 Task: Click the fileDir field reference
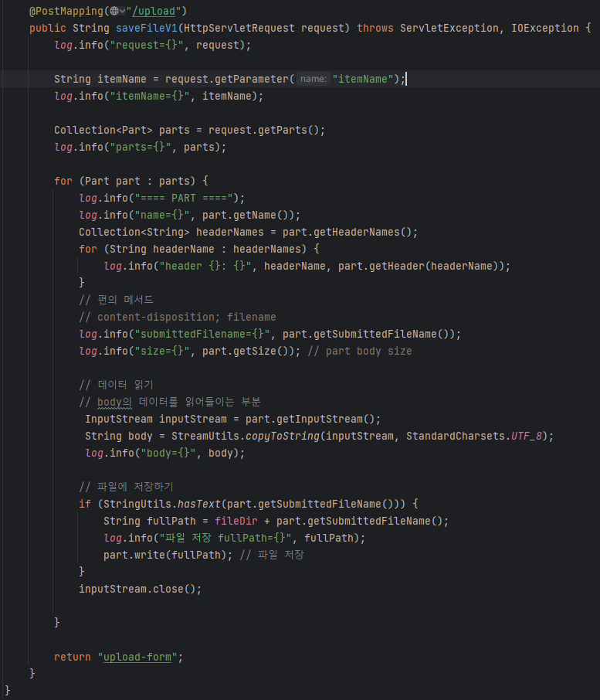pos(236,521)
